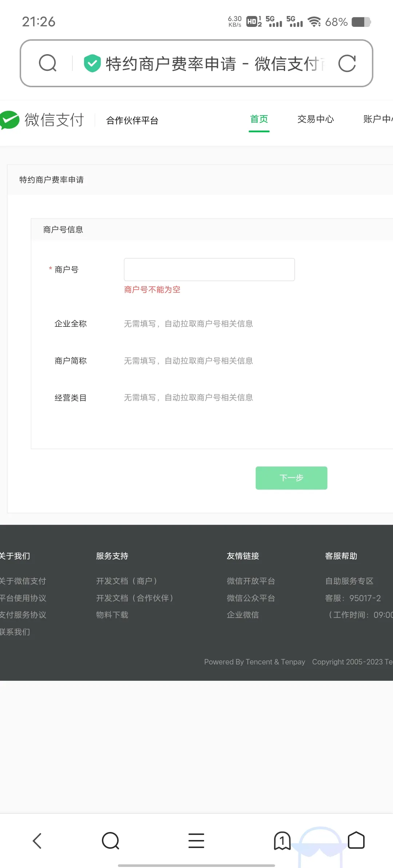The width and height of the screenshot is (393, 868).
Task: Open 自助服务专区 link
Action: click(349, 581)
